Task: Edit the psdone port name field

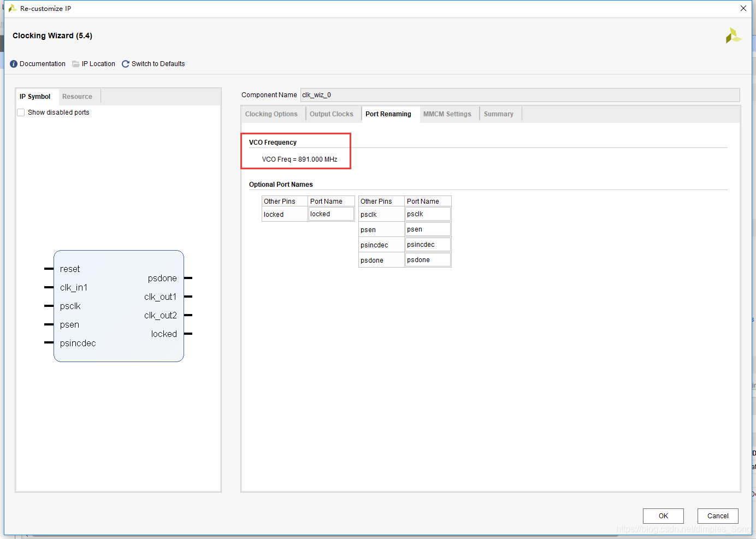Action: pos(428,260)
